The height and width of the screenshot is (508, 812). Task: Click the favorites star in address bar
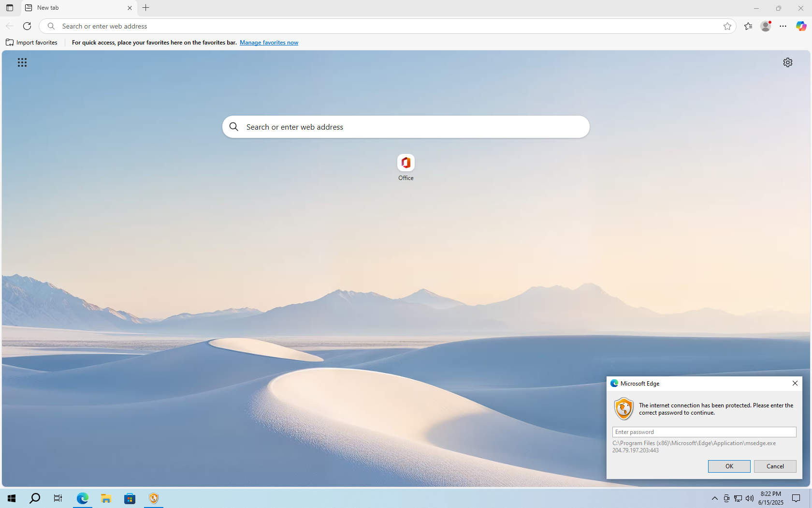point(728,26)
